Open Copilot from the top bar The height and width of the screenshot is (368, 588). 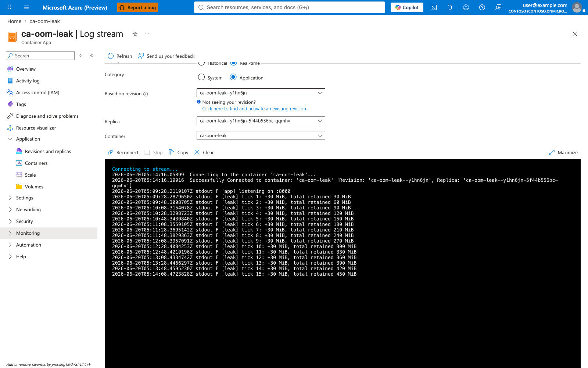pos(407,7)
